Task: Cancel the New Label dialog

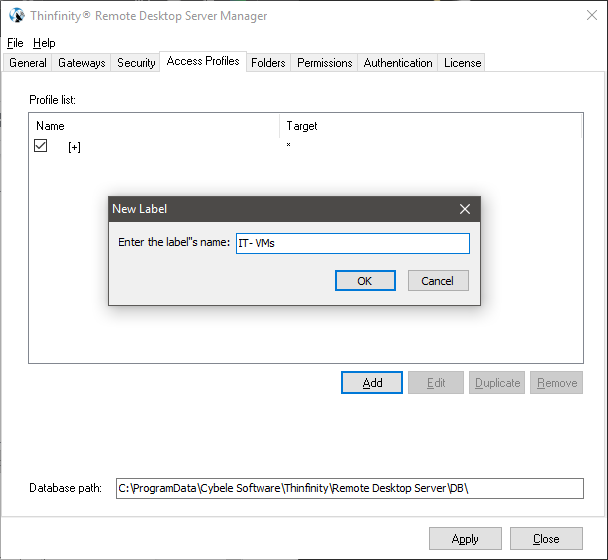Action: tap(438, 280)
